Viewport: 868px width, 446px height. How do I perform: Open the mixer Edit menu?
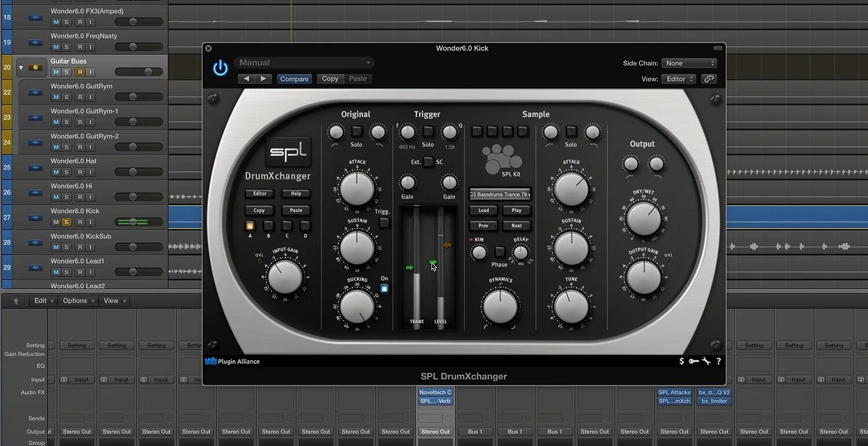[x=44, y=301]
